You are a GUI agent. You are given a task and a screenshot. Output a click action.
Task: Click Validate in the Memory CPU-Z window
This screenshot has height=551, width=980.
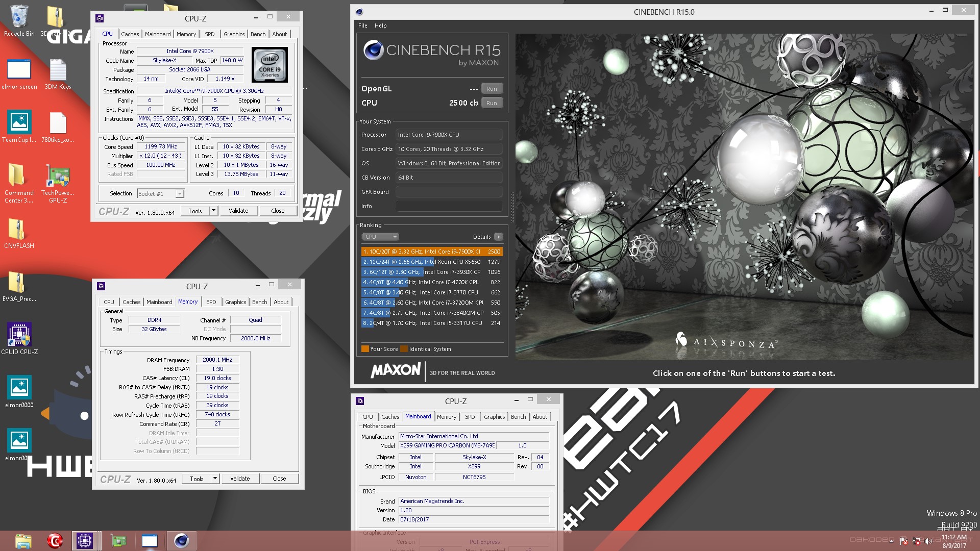point(240,479)
